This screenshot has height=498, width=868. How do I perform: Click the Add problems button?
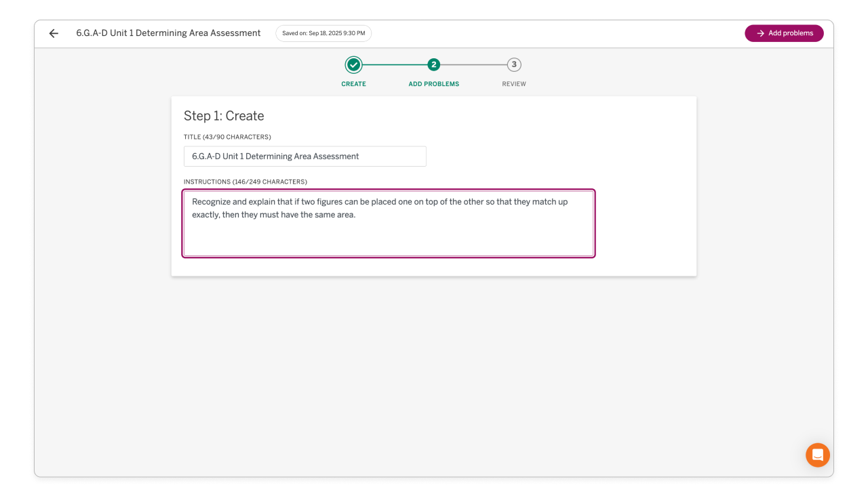[784, 33]
